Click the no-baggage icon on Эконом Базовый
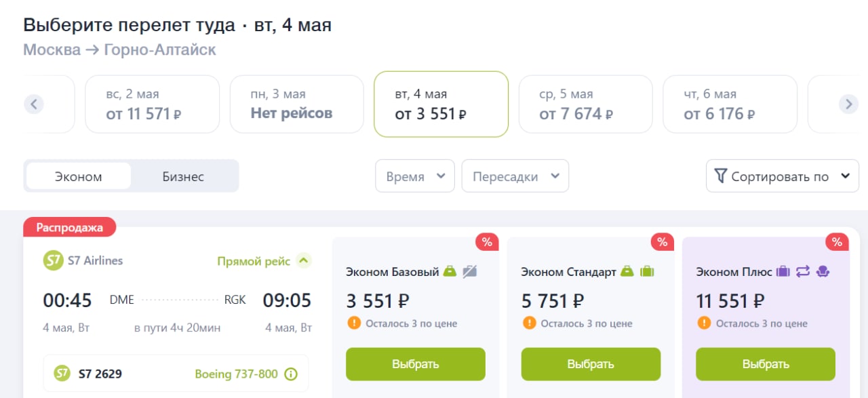The width and height of the screenshot is (868, 398). tap(469, 271)
